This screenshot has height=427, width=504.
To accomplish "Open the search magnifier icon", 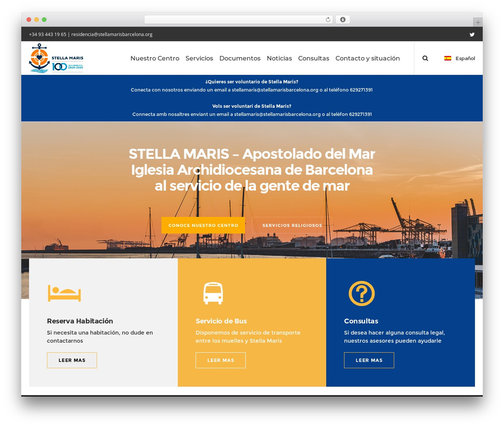I will tap(425, 58).
